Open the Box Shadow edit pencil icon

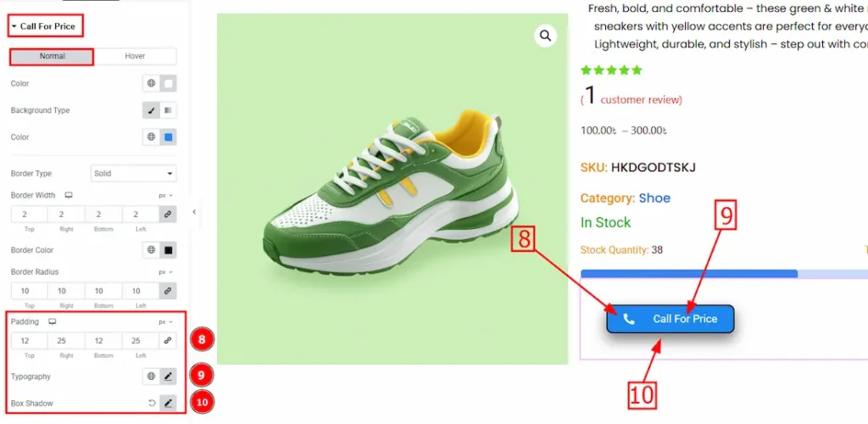click(168, 403)
